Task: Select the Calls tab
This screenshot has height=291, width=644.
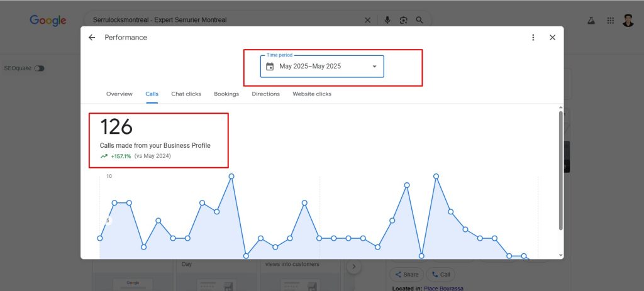Action: (152, 94)
